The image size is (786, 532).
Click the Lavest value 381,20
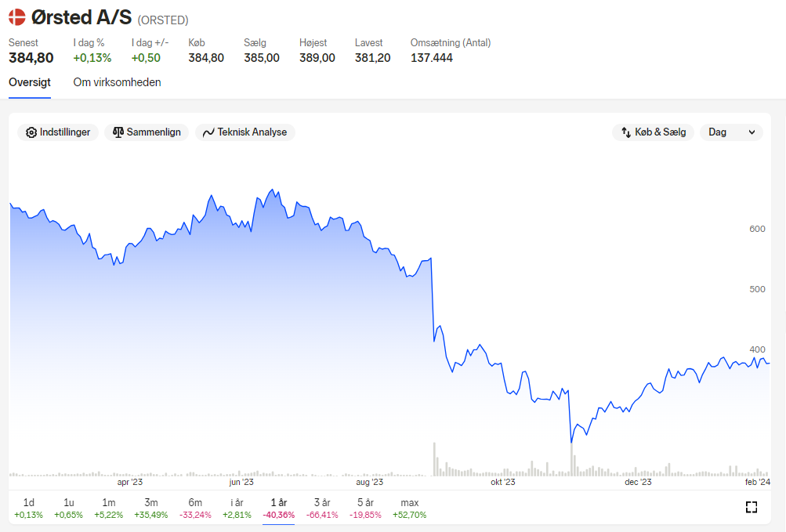[x=372, y=58]
